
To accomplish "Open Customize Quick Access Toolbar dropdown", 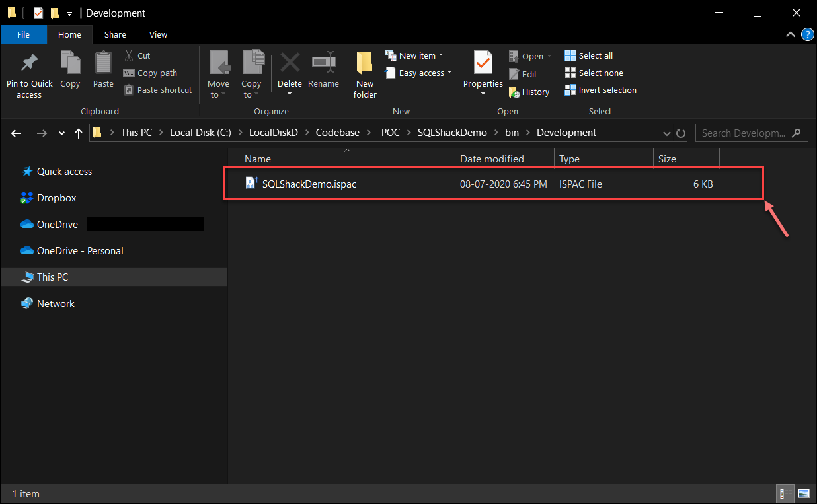I will click(x=69, y=14).
